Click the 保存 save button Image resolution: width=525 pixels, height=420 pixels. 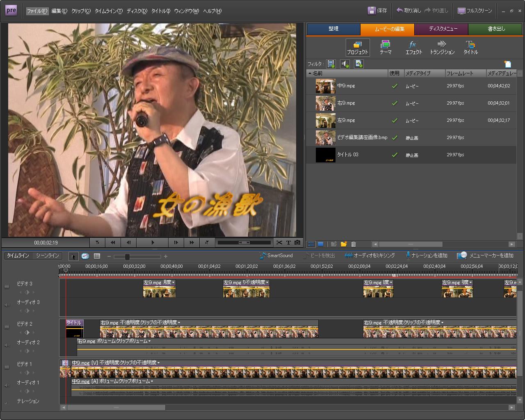click(x=377, y=11)
